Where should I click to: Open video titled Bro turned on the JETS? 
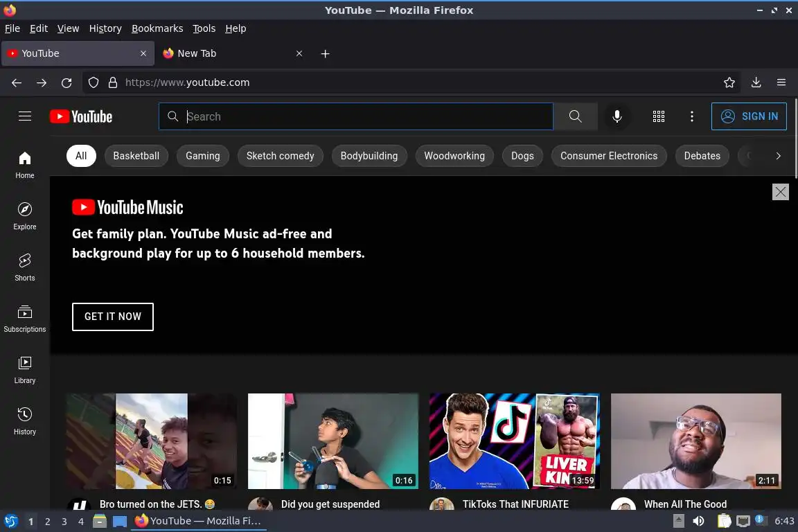[x=157, y=504]
